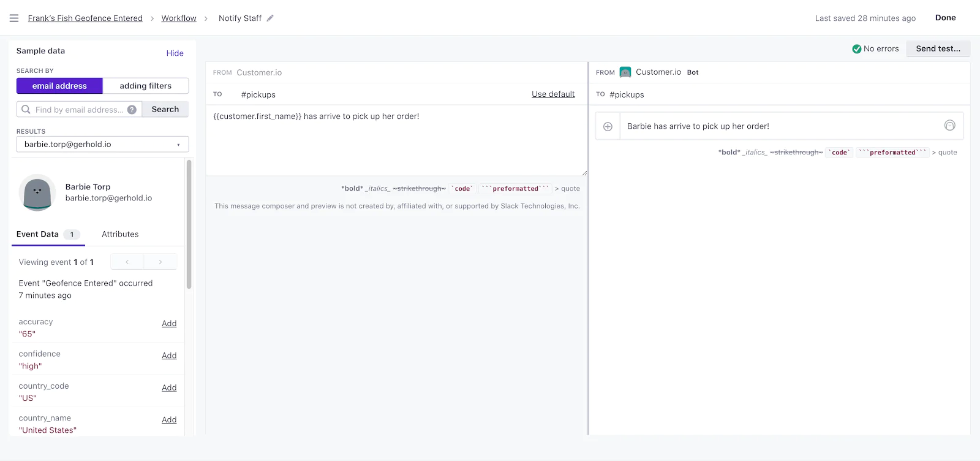Open the Frank's Fish Geofence Entered breadcrumb
This screenshot has width=980, height=461.
[x=85, y=18]
